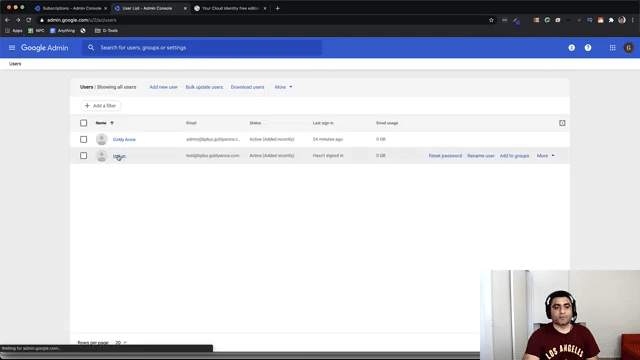This screenshot has height=360, width=640.
Task: Click the address bar URL admin.google.com
Action: (82, 20)
